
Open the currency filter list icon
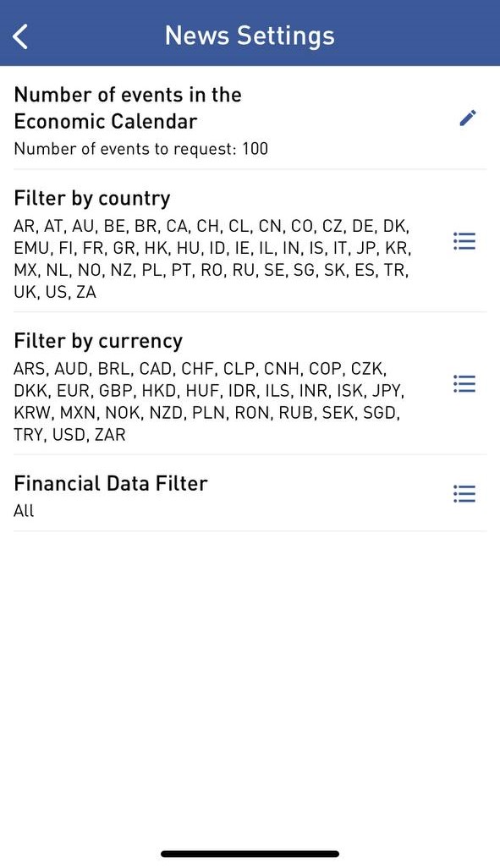pyautogui.click(x=464, y=383)
